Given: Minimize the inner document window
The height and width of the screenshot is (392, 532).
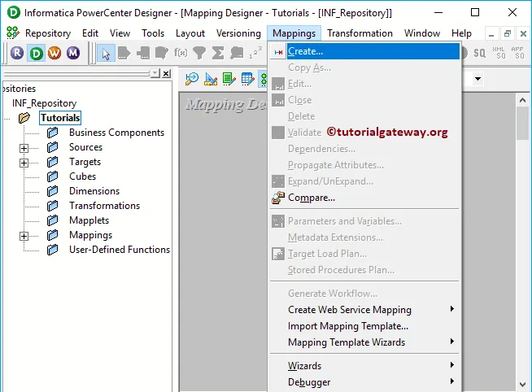Looking at the screenshot, I should (x=491, y=33).
